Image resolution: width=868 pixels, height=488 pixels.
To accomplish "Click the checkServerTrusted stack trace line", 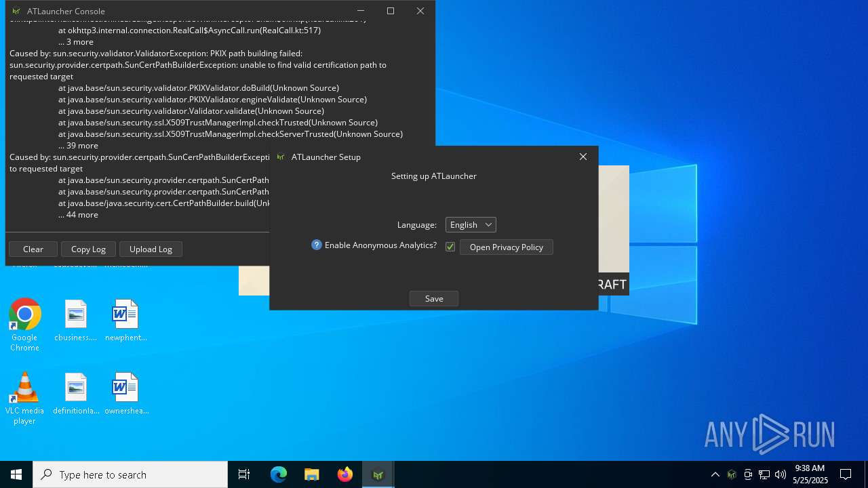I will click(231, 134).
